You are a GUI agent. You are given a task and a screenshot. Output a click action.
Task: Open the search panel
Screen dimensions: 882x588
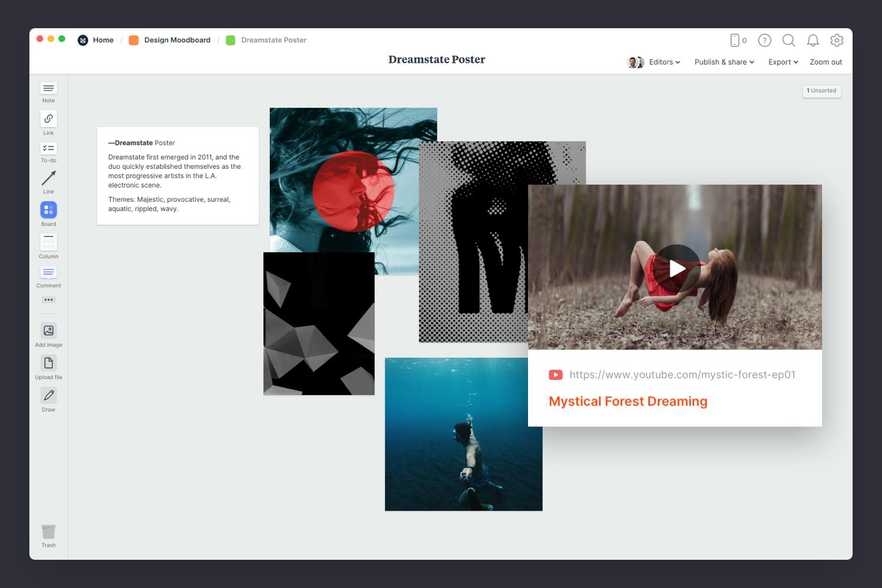coord(789,40)
